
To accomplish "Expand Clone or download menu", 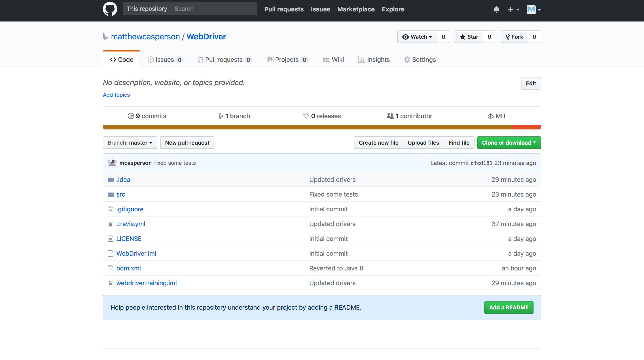I will (x=509, y=143).
